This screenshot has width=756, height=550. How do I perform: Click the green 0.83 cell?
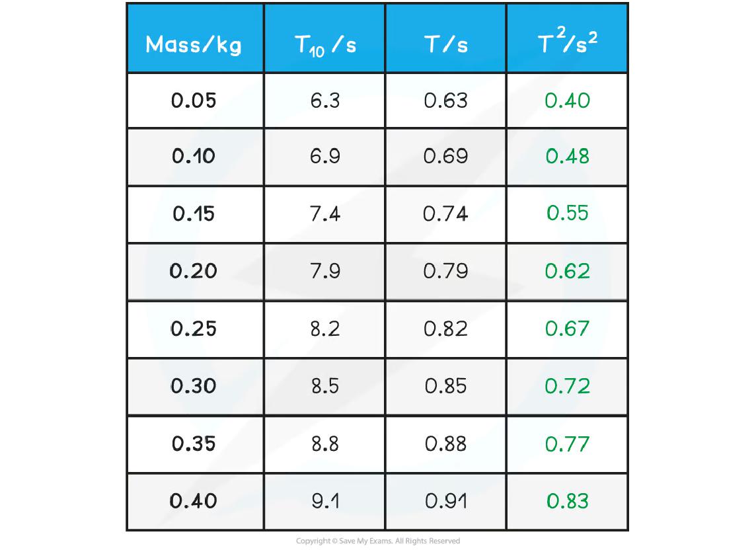click(568, 501)
